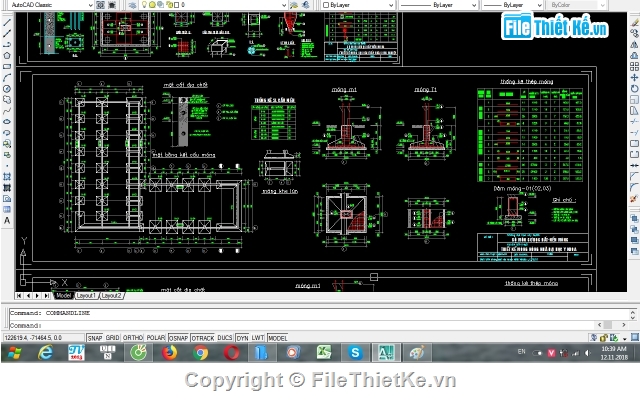Toggle the layer on/off lightbulb
Image resolution: width=640 pixels, height=400 pixels.
[x=144, y=5]
